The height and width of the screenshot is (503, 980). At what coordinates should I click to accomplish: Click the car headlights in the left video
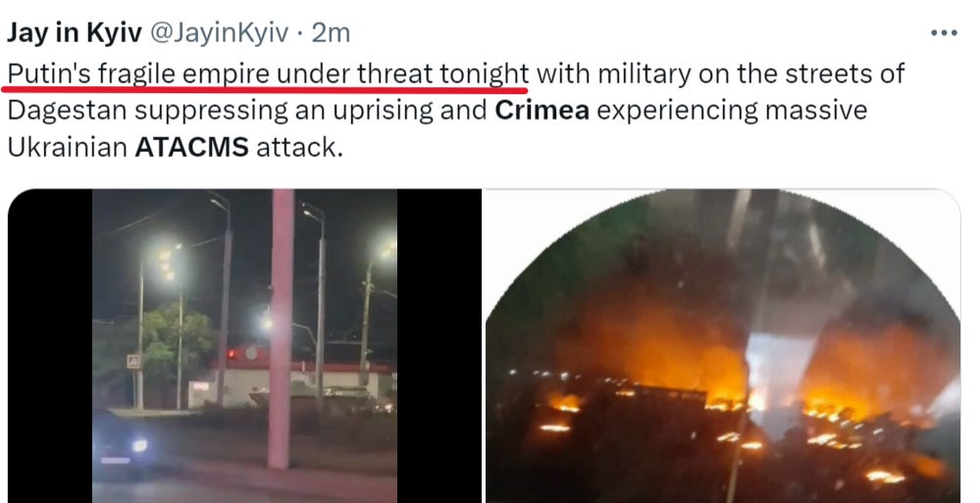[x=138, y=445]
